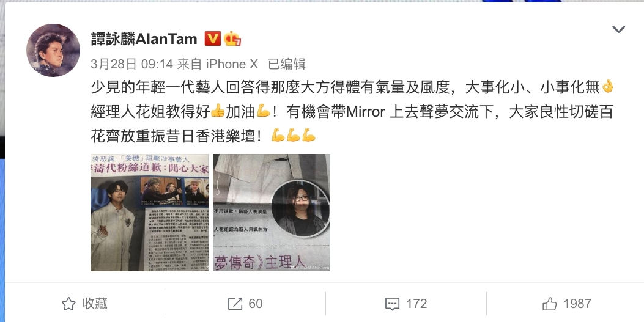Image resolution: width=644 pixels, height=322 pixels.
Task: Open the second newspaper photo thumbnail
Action: 272,213
